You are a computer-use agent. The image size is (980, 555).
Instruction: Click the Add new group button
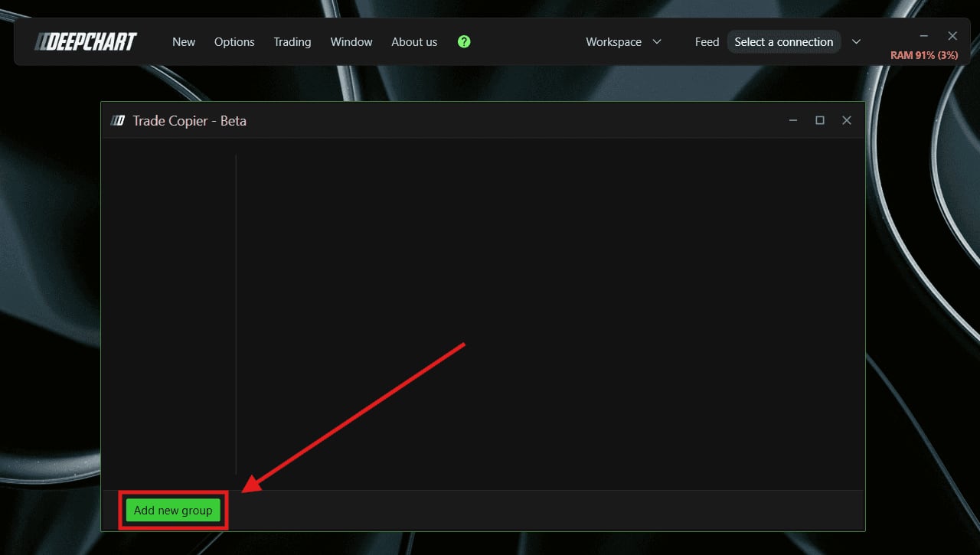click(x=173, y=511)
